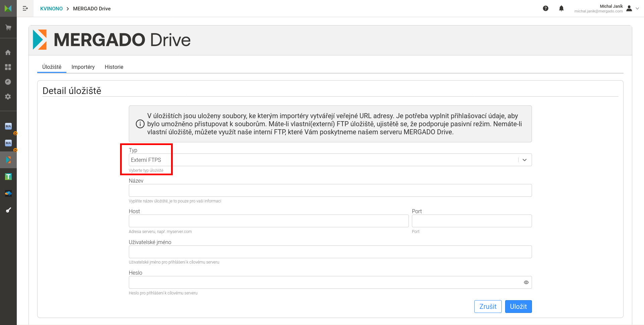Image resolution: width=644 pixels, height=325 pixels.
Task: Focus the Uživatelské jméno input field
Action: (330, 252)
